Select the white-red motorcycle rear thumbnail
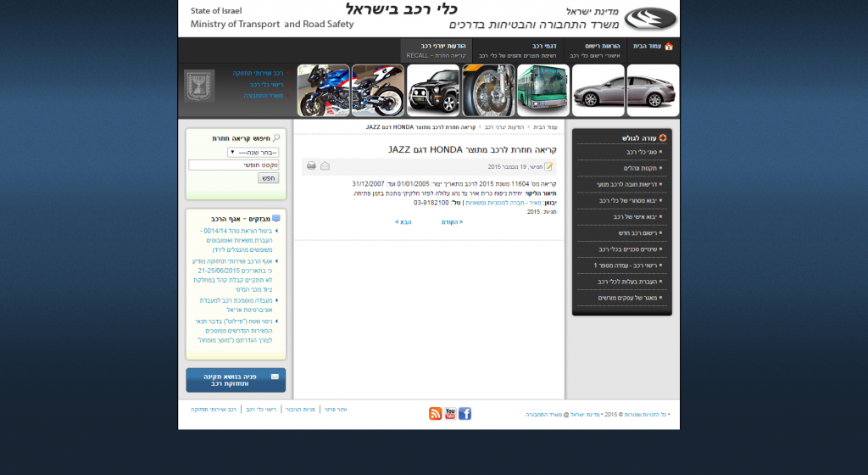This screenshot has height=475, width=868. 378,90
